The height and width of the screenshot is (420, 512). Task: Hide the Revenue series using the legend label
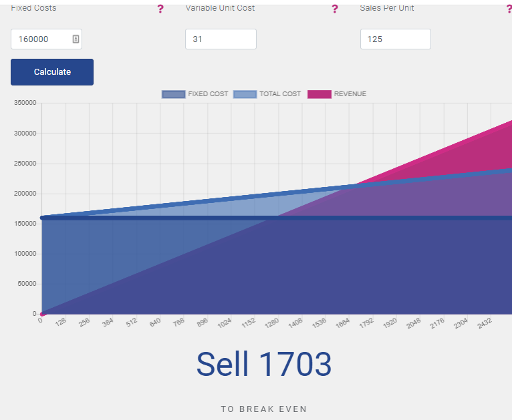pyautogui.click(x=350, y=94)
